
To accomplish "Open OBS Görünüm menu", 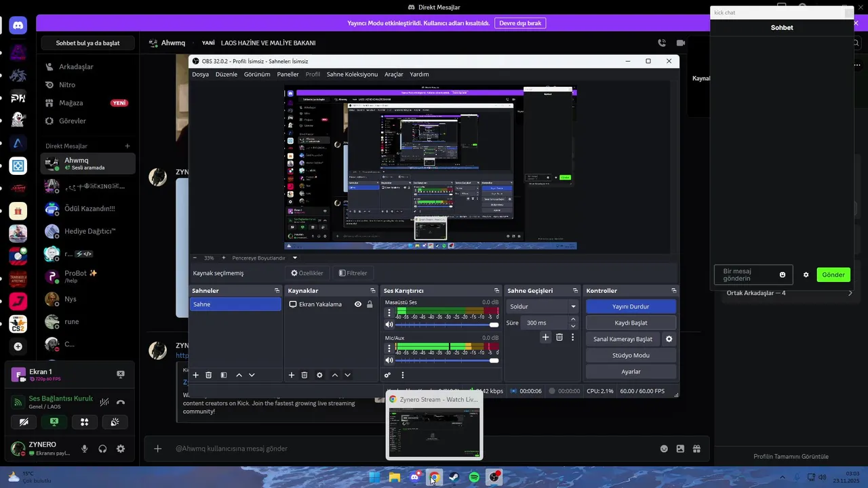I will [x=257, y=75].
